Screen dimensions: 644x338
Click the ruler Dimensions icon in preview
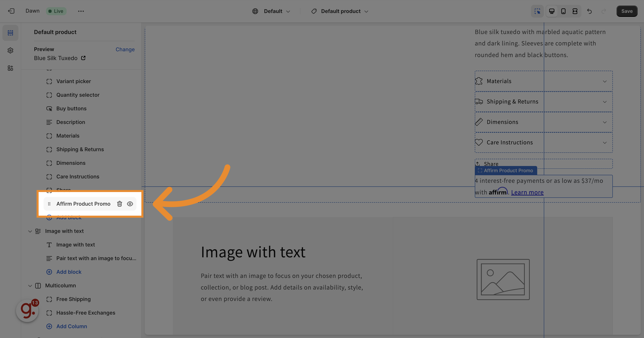479,122
